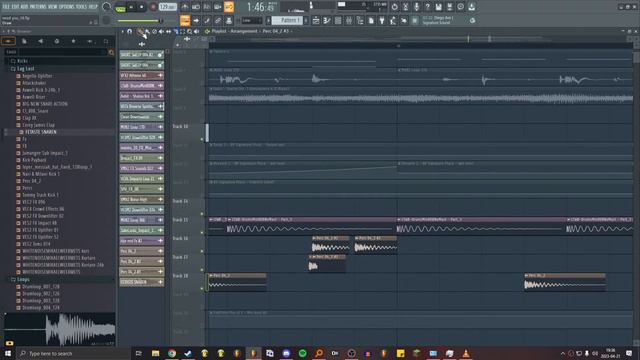Open the Piano roll view icon
The width and height of the screenshot is (640, 360).
tap(327, 20)
